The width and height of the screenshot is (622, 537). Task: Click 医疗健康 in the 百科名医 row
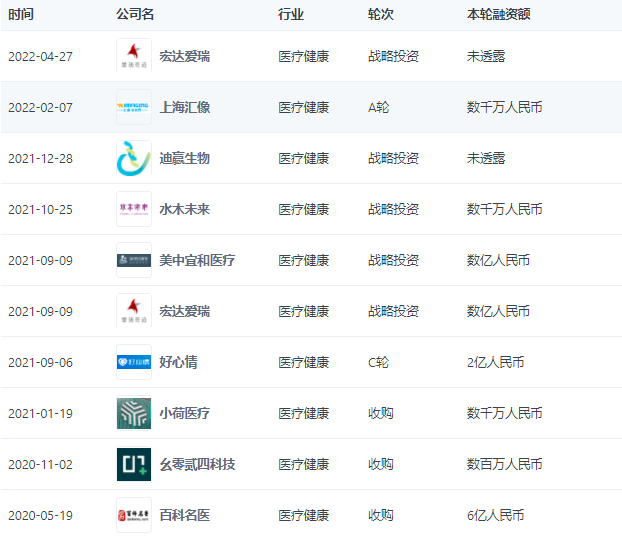coord(303,515)
